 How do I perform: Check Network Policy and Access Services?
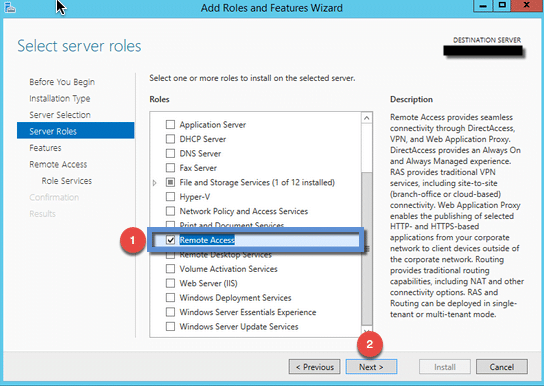tap(170, 211)
